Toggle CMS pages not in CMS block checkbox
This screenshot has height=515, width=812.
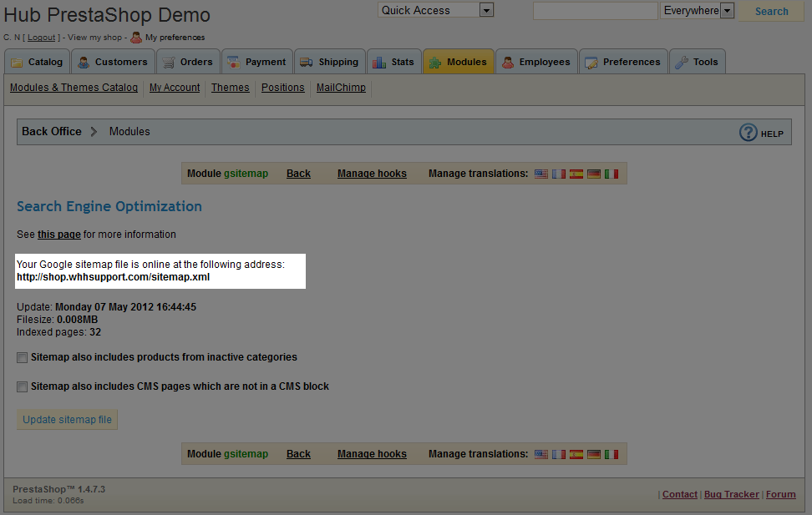[x=22, y=386]
